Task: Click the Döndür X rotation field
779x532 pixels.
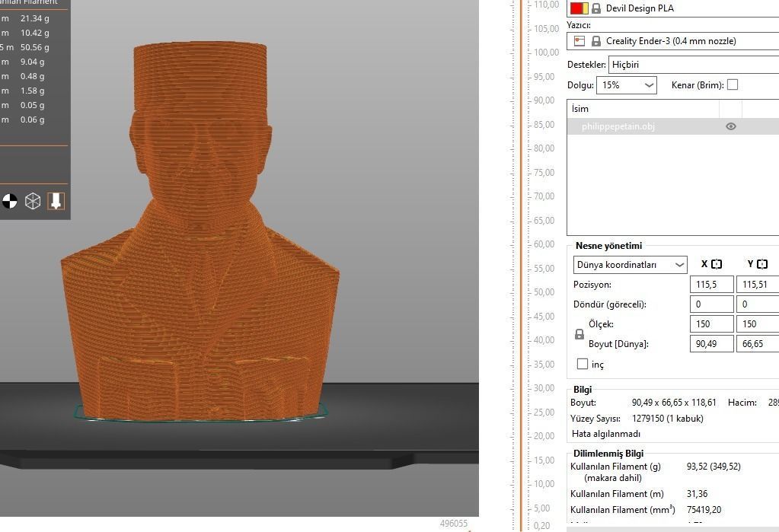Action: click(x=711, y=304)
